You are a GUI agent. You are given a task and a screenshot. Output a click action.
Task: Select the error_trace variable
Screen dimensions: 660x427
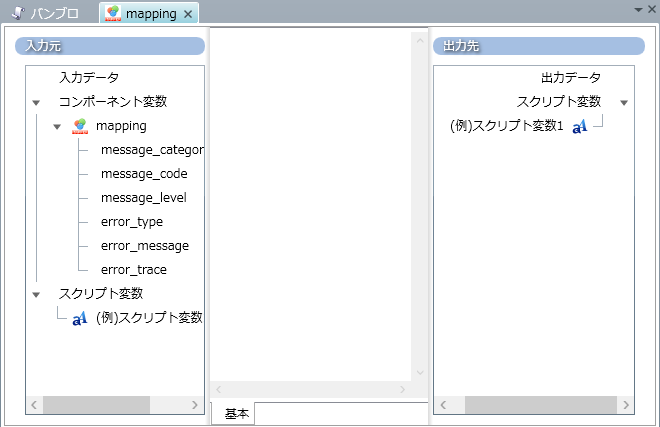pyautogui.click(x=133, y=270)
